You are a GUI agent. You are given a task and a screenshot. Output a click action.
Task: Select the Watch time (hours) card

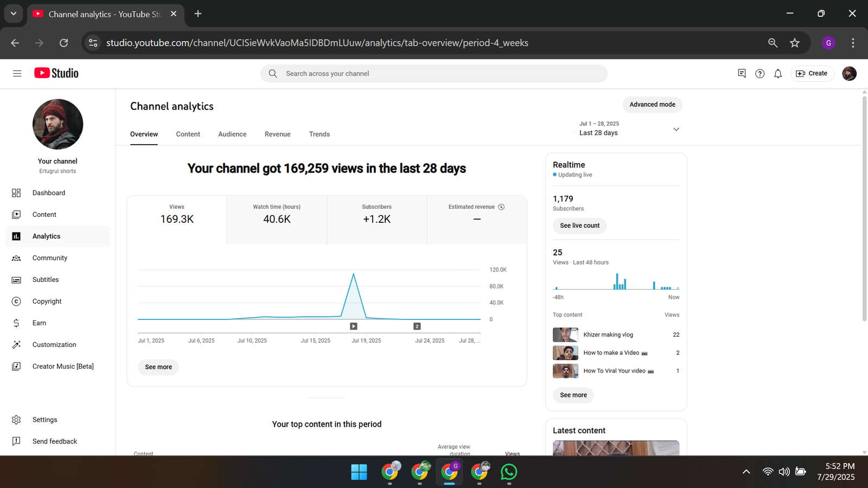point(277,220)
